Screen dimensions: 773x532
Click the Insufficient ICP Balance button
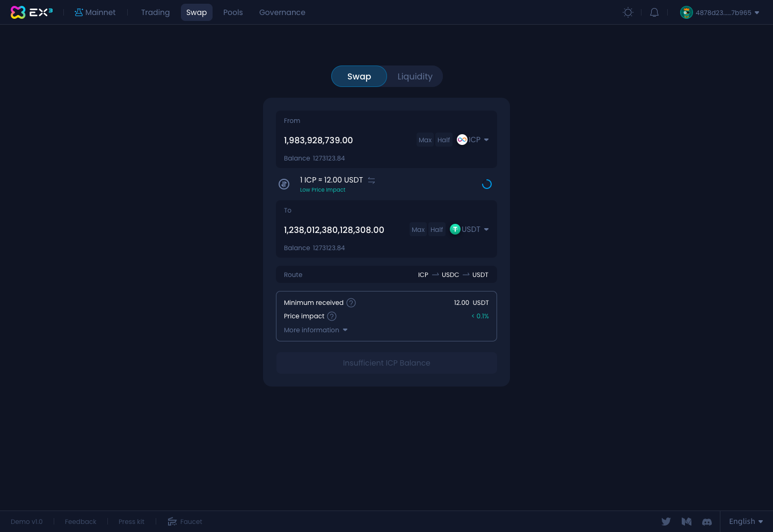coord(386,363)
